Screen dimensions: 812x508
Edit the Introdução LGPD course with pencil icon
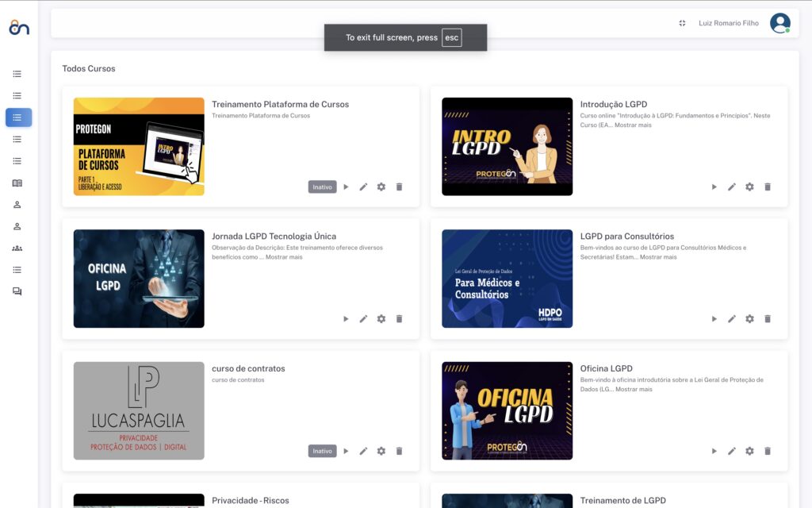[x=732, y=187]
